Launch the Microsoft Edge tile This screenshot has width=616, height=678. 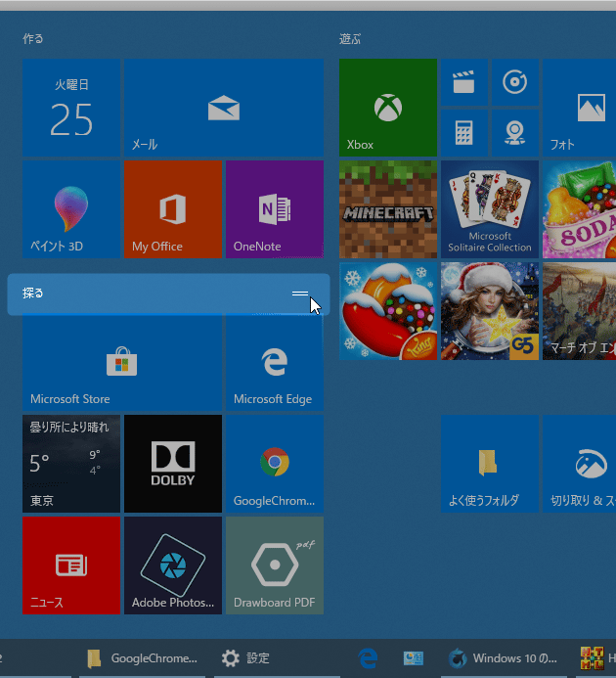point(275,362)
